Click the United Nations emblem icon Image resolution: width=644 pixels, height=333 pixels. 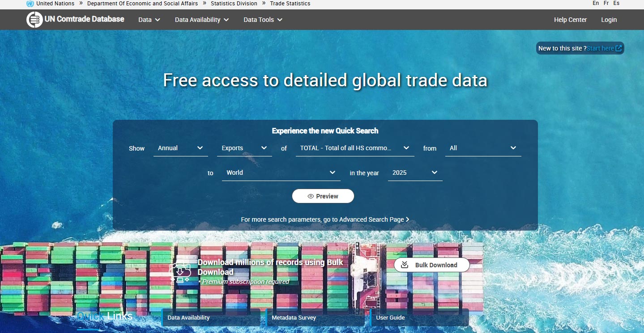[30, 4]
